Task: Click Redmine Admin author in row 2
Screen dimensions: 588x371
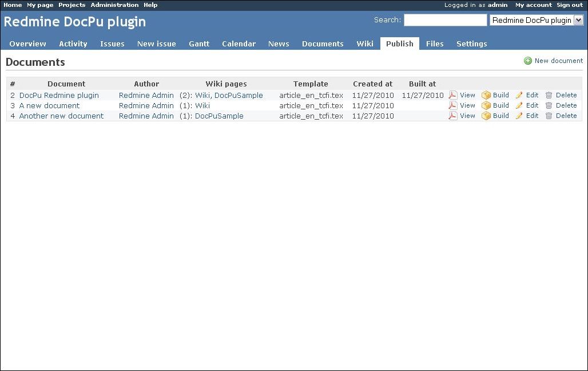Action: [x=146, y=96]
